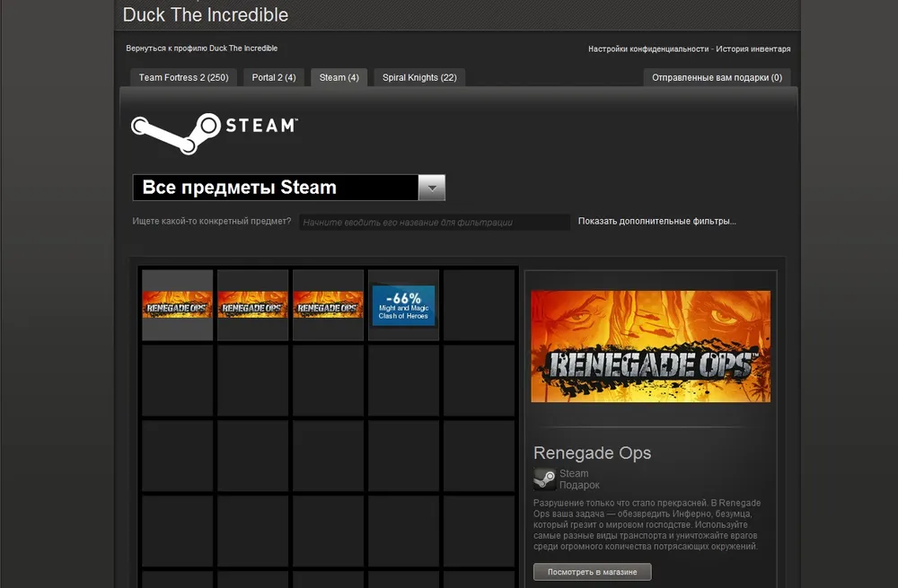This screenshot has width=898, height=588.
Task: Click the large Renegade Ops banner image
Action: coord(650,347)
